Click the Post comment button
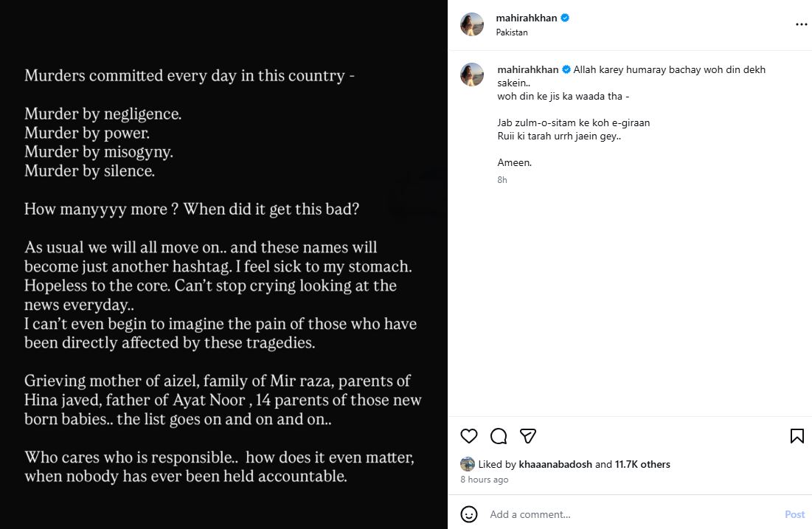The image size is (812, 529). pos(794,514)
